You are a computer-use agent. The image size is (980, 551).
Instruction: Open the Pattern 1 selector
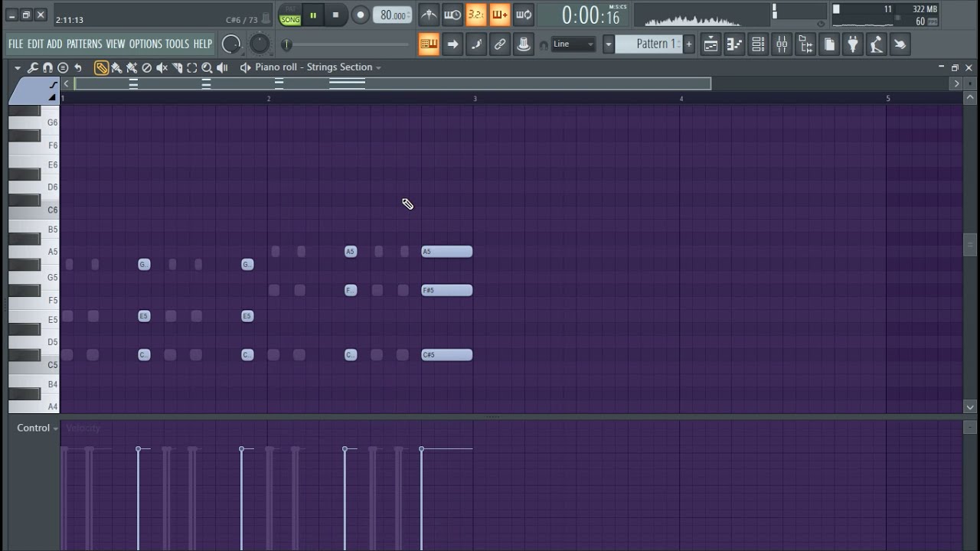click(650, 44)
